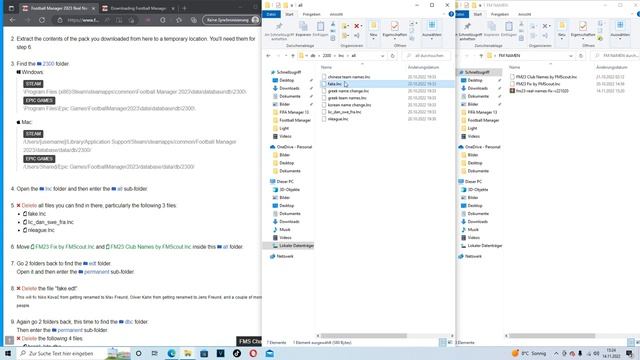Click Auswählen icon in FM NAMEN window
Screen dimensions: 640x360
620,25
